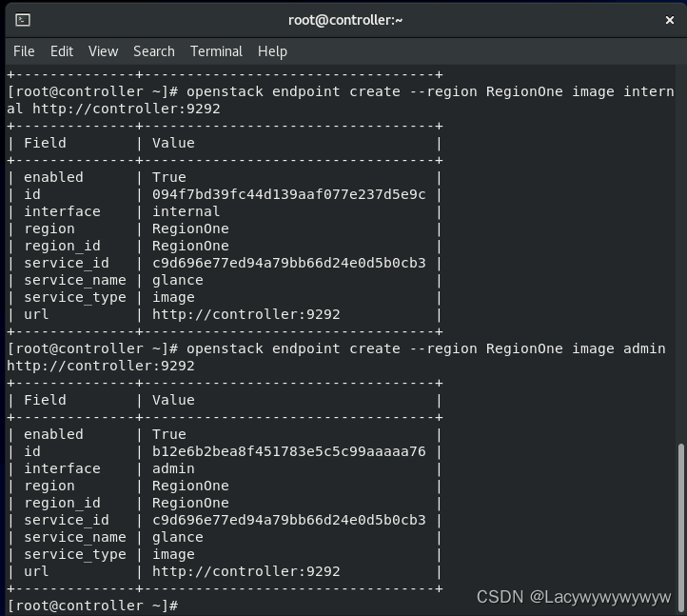
Task: Click the 'admin' interface value in the second table
Action: [173, 468]
